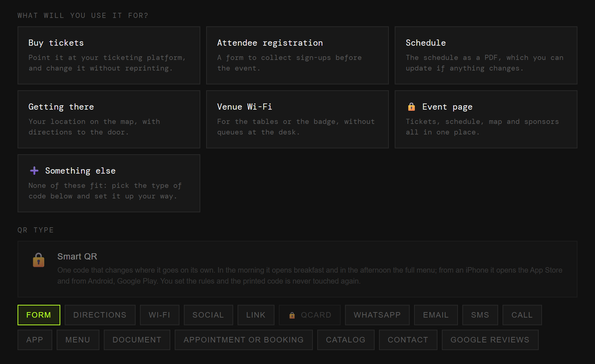595x364 pixels.
Task: Select the CATALOG QR type
Action: pyautogui.click(x=346, y=340)
